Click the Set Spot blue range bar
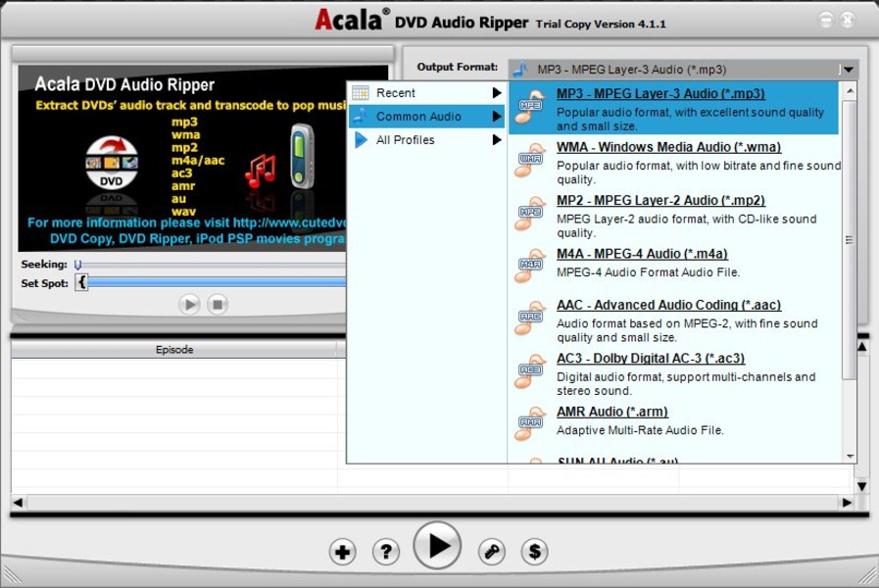The image size is (879, 588). click(217, 282)
